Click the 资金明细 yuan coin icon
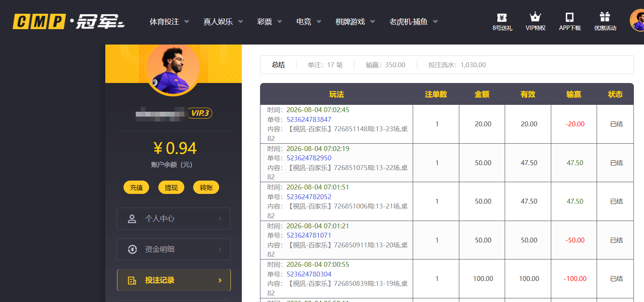Image resolution: width=644 pixels, height=302 pixels. 132,249
